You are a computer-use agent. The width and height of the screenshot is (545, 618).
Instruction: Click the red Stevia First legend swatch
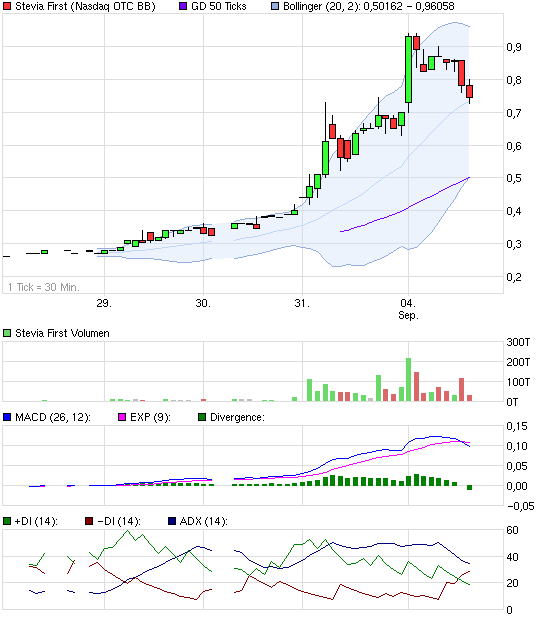(x=7, y=6)
